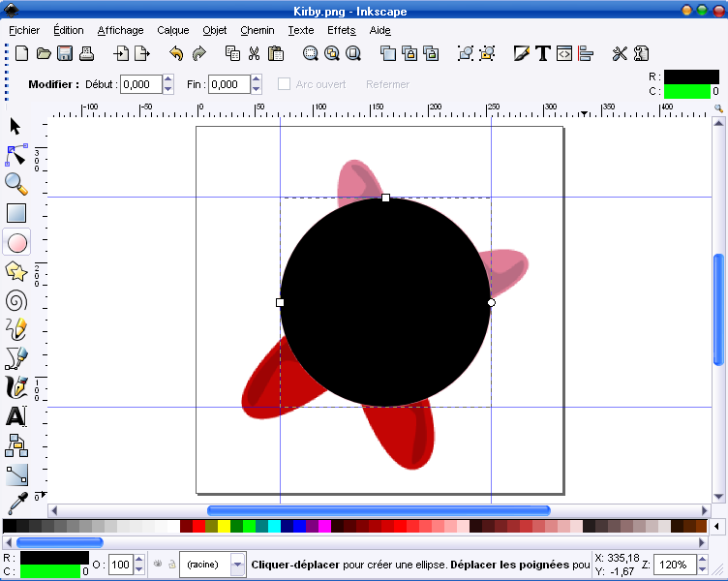Viewport: 728px width, 581px height.
Task: Open Fill and Stroke dialog icon
Action: point(522,53)
